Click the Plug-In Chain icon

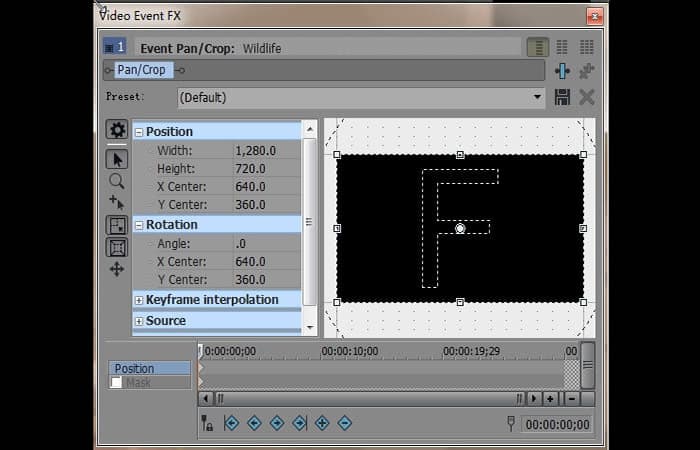click(562, 71)
